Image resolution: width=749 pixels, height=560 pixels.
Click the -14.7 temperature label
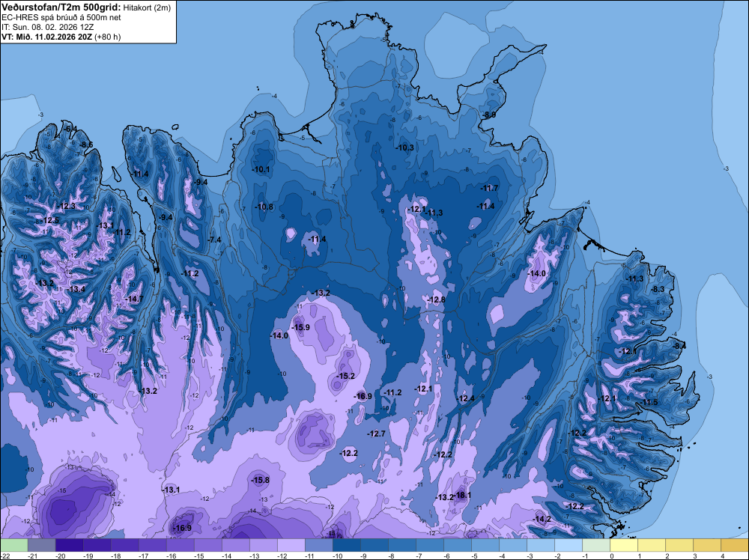click(134, 299)
